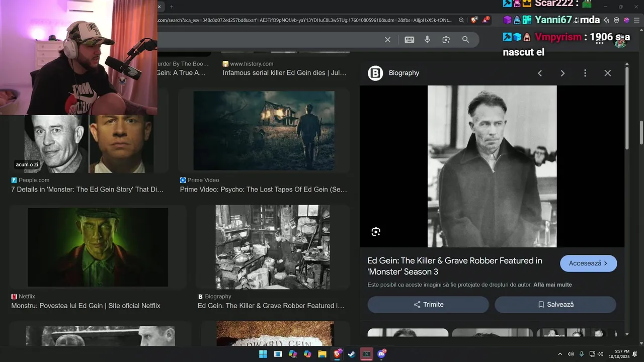Viewport: 644px width, 362px height.
Task: Open Steam from the taskbar
Action: (352, 354)
